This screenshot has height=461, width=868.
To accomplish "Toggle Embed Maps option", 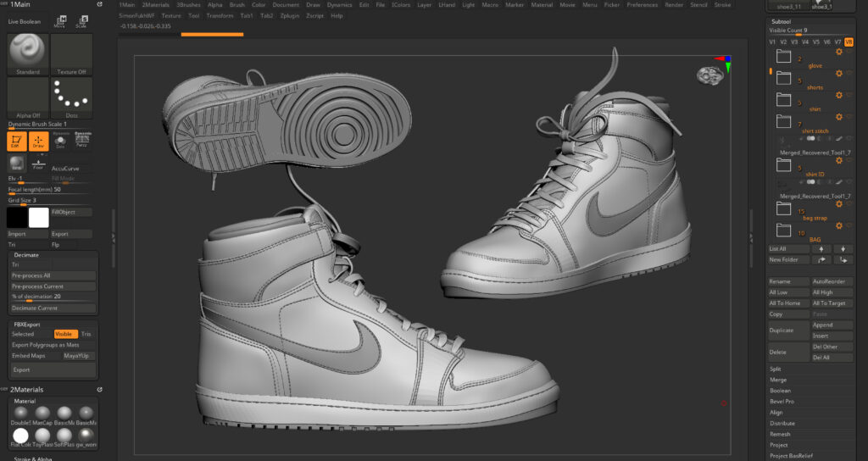I will (x=28, y=356).
